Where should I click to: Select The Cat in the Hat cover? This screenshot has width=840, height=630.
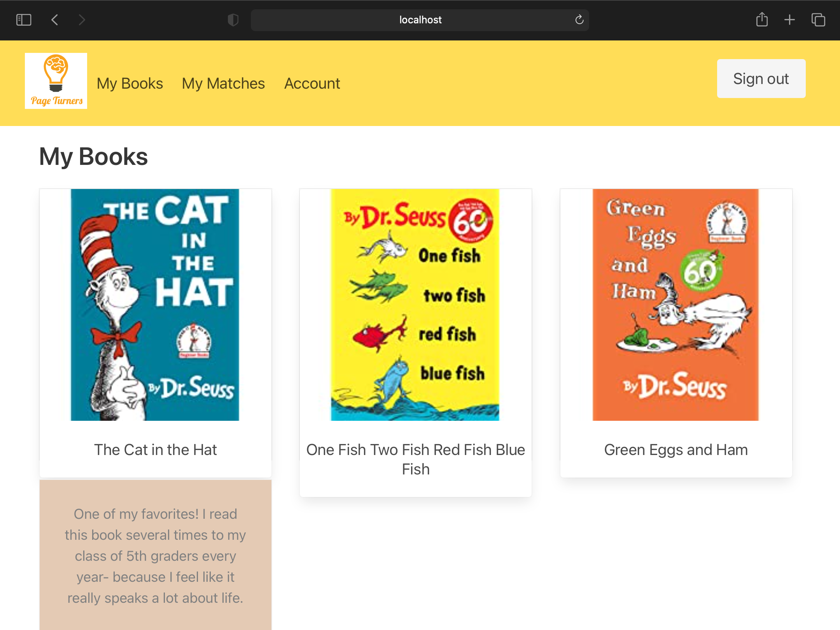click(x=155, y=304)
